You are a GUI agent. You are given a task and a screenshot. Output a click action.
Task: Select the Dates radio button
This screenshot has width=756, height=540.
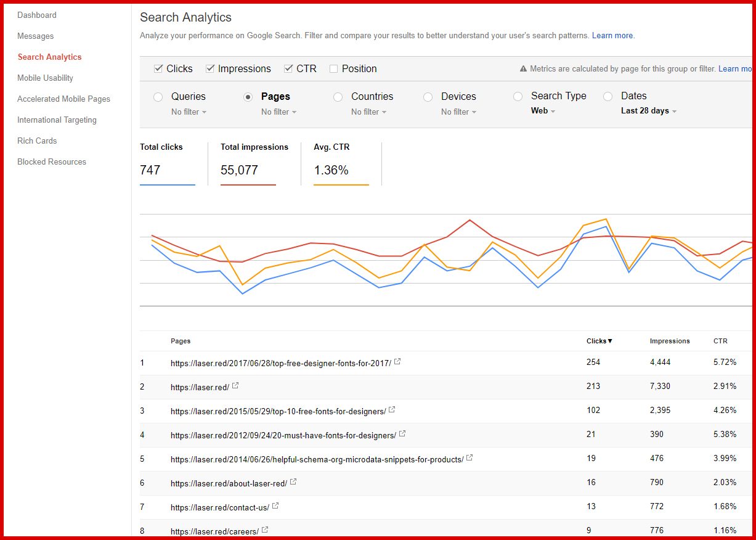[x=608, y=96]
